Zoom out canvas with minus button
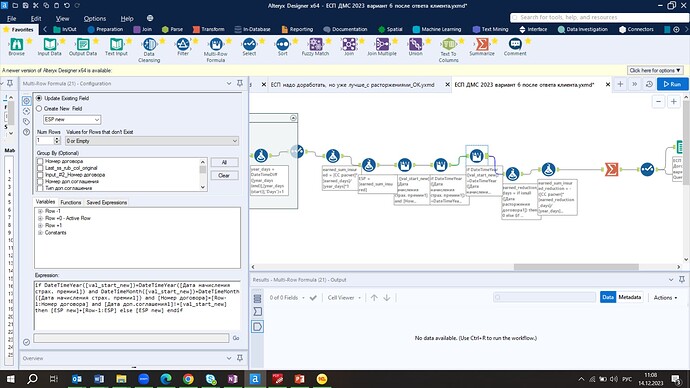Screen dimensions: 690x388 (658, 102)
